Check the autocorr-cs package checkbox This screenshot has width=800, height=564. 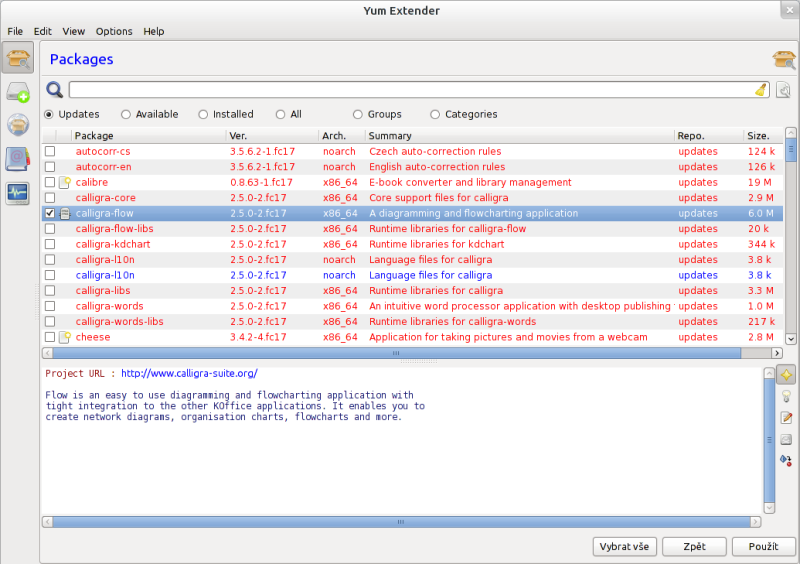coord(50,152)
